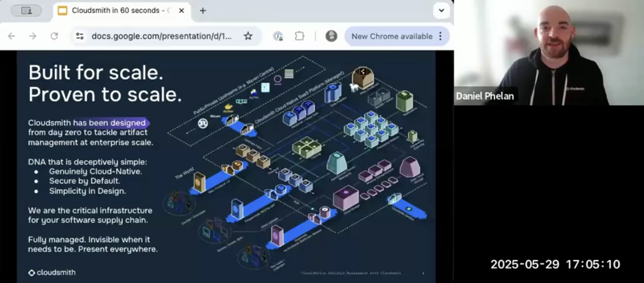Image resolution: width=644 pixels, height=283 pixels.
Task: Click the bullet 'Secure by Default.'
Action: coord(84,181)
